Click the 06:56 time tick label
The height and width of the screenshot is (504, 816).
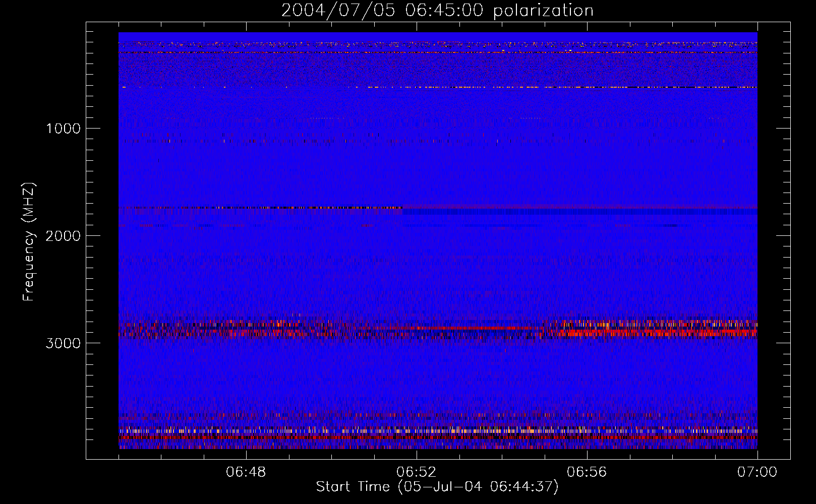[x=587, y=472]
